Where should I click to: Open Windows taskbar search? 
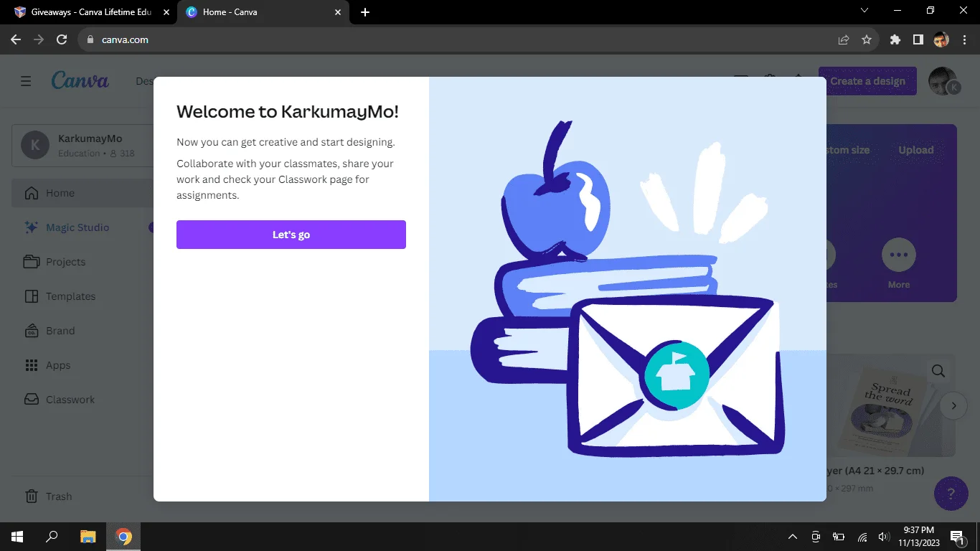pyautogui.click(x=52, y=537)
